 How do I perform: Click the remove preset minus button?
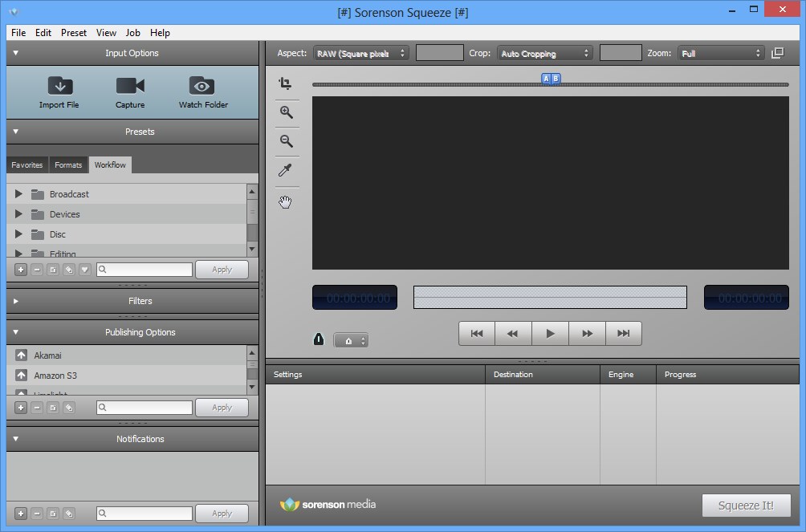(x=37, y=270)
